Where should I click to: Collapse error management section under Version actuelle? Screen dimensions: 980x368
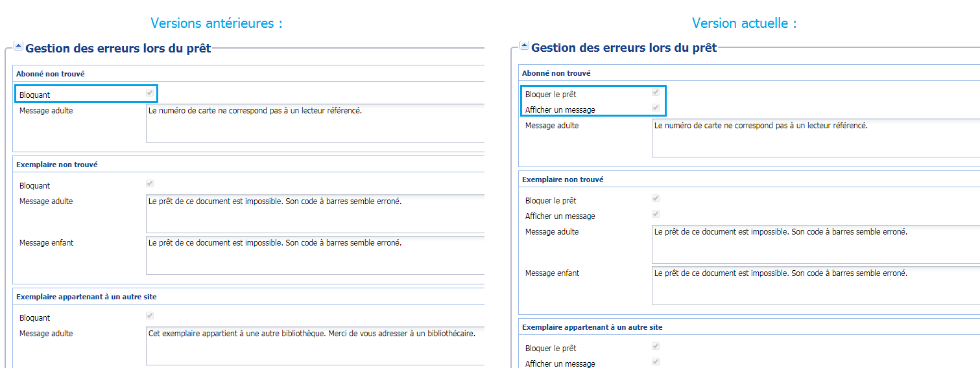point(524,46)
